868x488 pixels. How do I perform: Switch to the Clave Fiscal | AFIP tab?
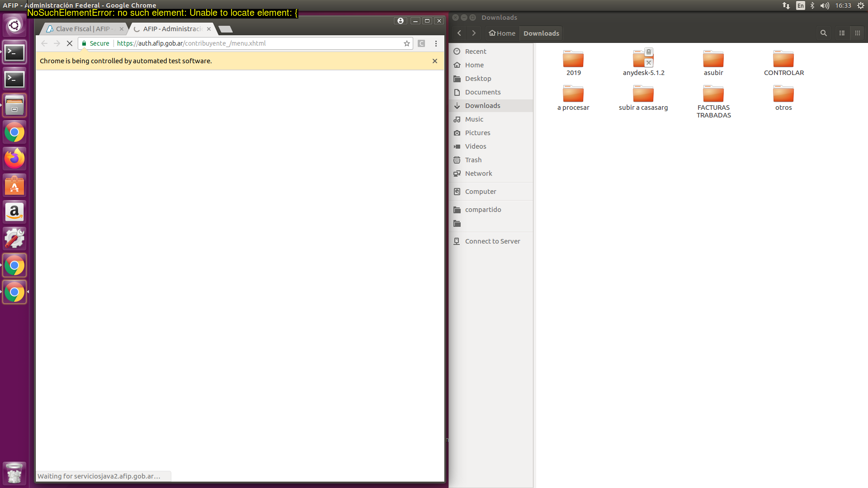point(83,29)
